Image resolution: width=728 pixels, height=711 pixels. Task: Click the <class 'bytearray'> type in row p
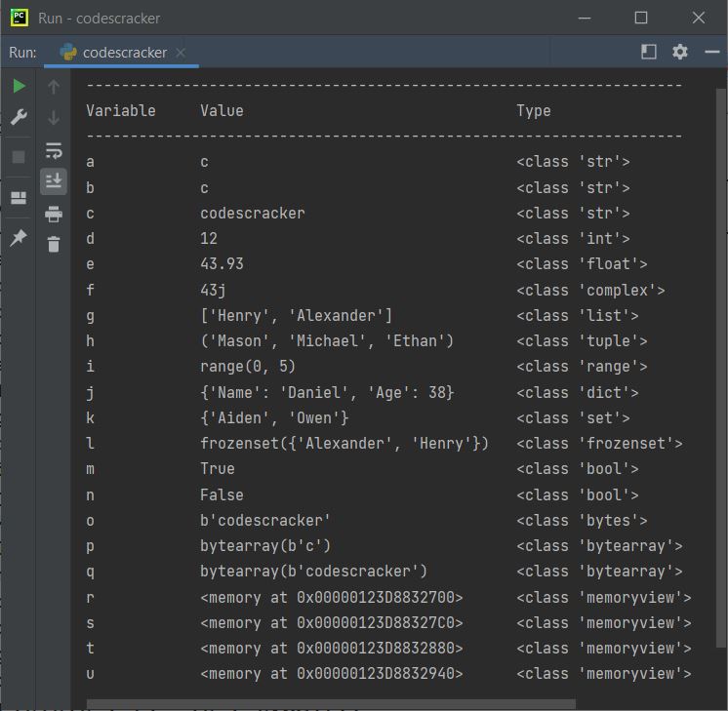point(599,546)
